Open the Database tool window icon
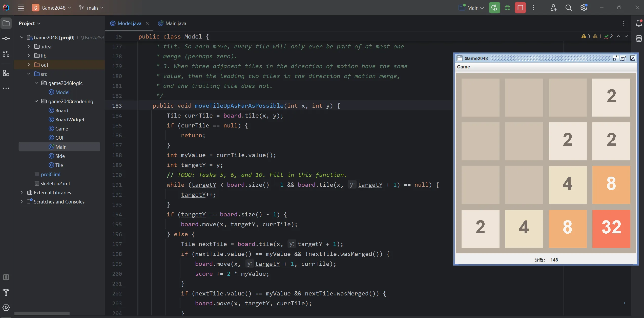 pyautogui.click(x=639, y=39)
